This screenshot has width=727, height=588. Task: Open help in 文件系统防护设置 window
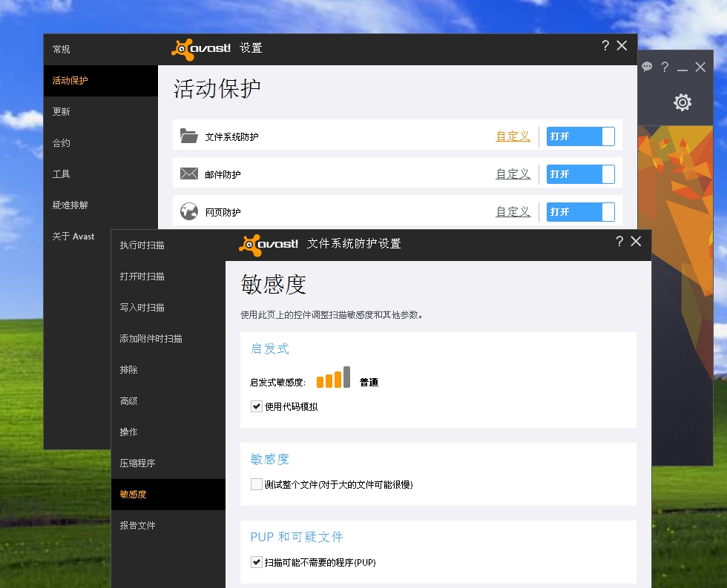click(x=619, y=242)
